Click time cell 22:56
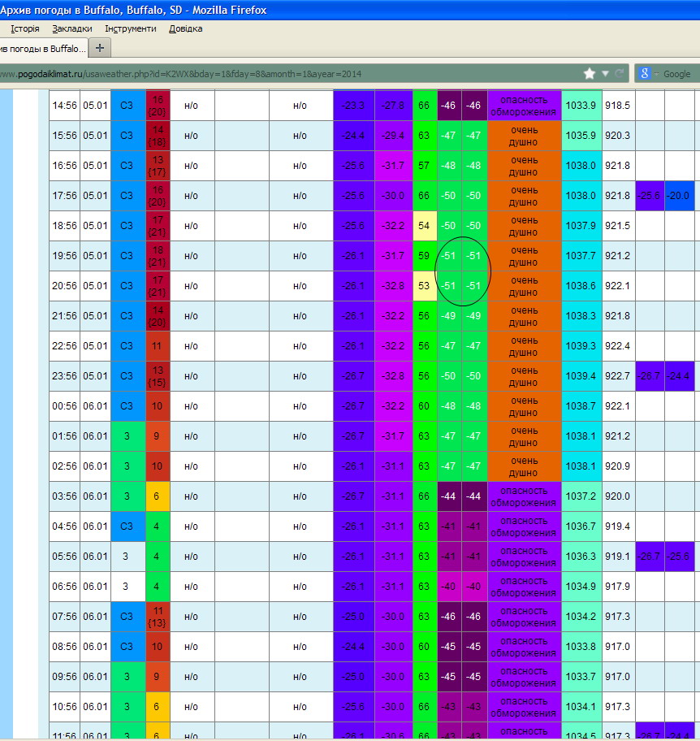Screen dimensions: 700x741 tap(64, 346)
